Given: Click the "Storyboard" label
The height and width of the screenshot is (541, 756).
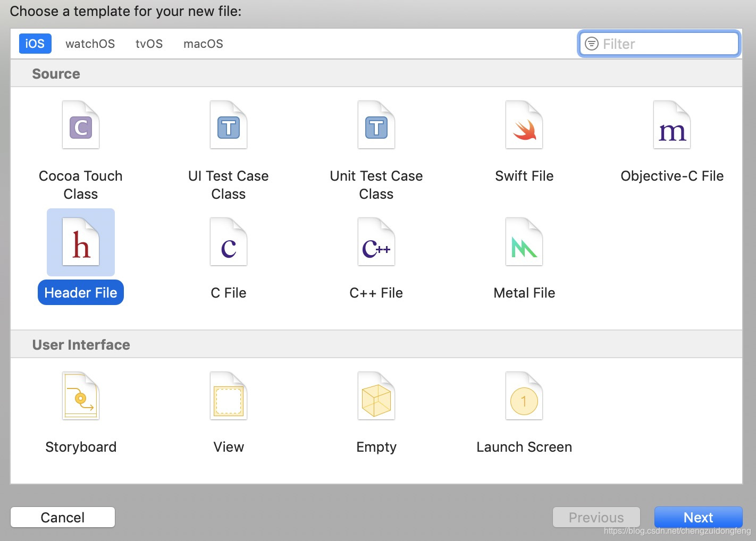Looking at the screenshot, I should point(81,447).
